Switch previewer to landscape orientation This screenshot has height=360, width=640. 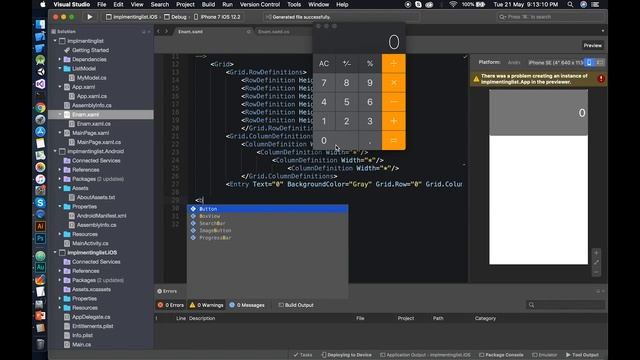pyautogui.click(x=600, y=62)
